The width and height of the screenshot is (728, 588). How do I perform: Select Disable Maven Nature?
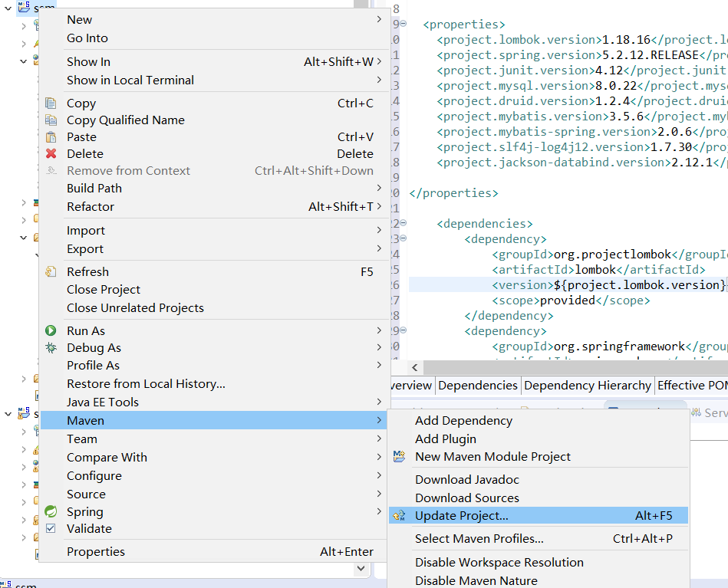(x=539, y=580)
